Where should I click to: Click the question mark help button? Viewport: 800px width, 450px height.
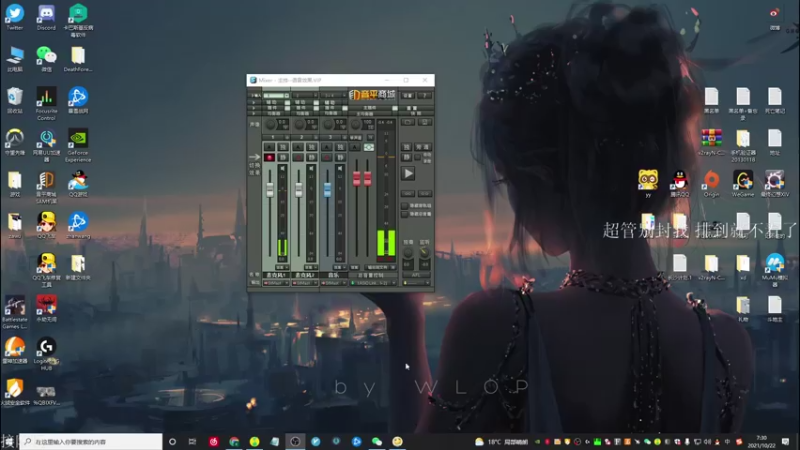point(424,95)
